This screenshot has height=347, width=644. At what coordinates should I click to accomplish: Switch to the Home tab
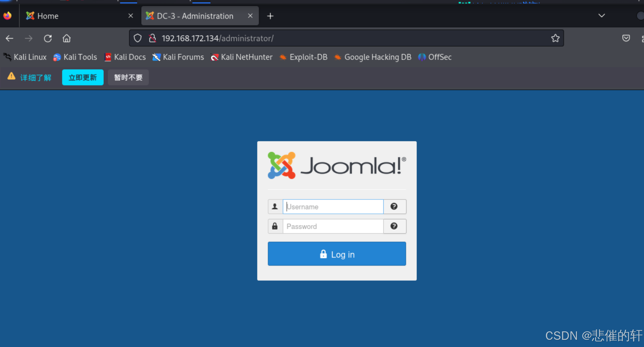(79, 16)
